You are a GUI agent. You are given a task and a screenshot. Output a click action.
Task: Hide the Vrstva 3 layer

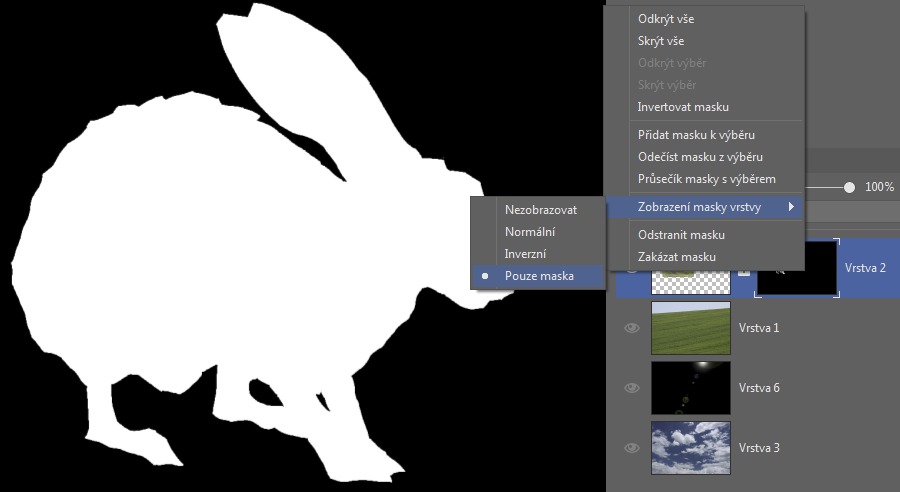(x=631, y=448)
